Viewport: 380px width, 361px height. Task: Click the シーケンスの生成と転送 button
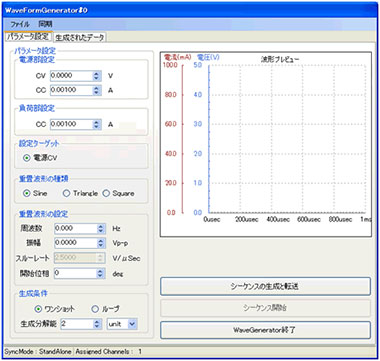point(265,286)
